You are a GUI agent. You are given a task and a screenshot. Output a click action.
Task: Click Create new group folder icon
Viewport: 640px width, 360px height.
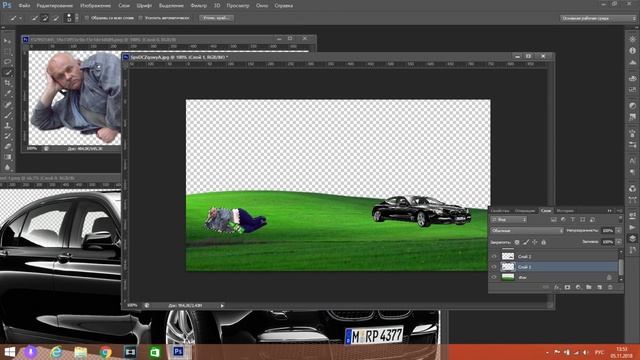point(589,287)
